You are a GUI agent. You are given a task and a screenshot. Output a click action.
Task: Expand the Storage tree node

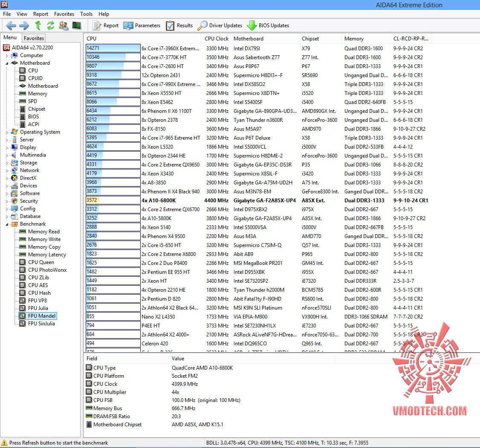[7, 163]
